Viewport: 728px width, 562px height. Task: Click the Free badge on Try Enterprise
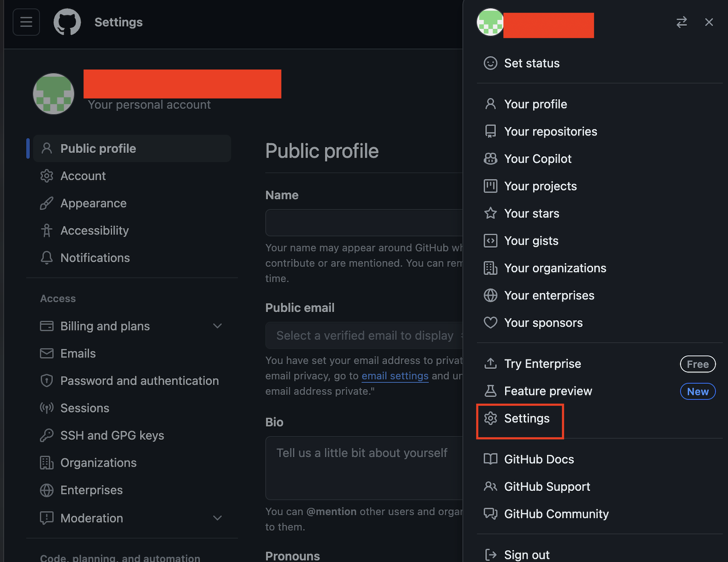[698, 364]
